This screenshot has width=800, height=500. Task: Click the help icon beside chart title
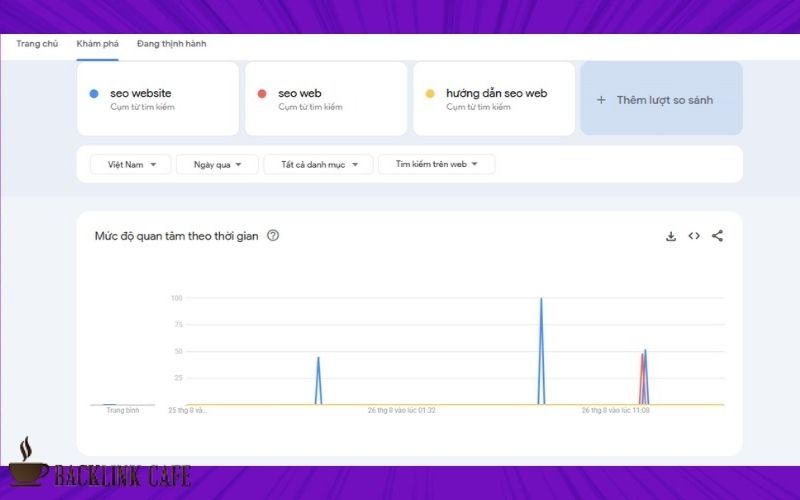pos(273,235)
